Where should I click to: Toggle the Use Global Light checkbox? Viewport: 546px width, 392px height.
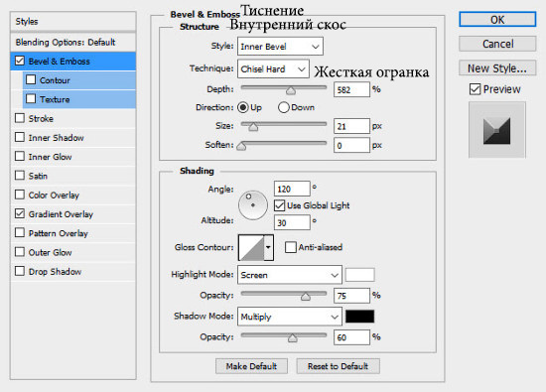pyautogui.click(x=279, y=205)
